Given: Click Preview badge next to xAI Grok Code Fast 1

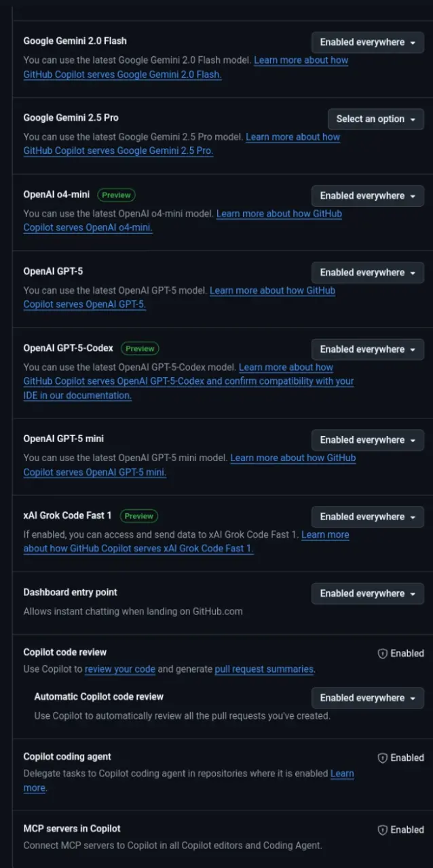Looking at the screenshot, I should (138, 516).
